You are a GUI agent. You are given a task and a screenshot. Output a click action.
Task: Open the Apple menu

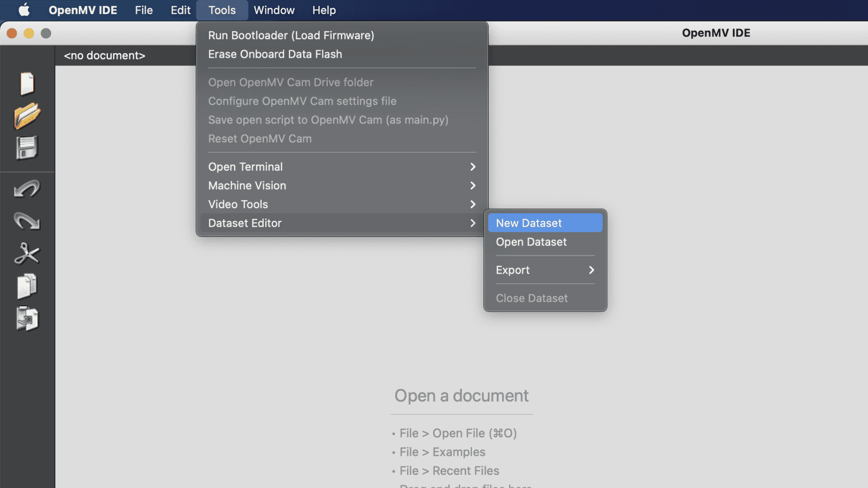pos(24,10)
